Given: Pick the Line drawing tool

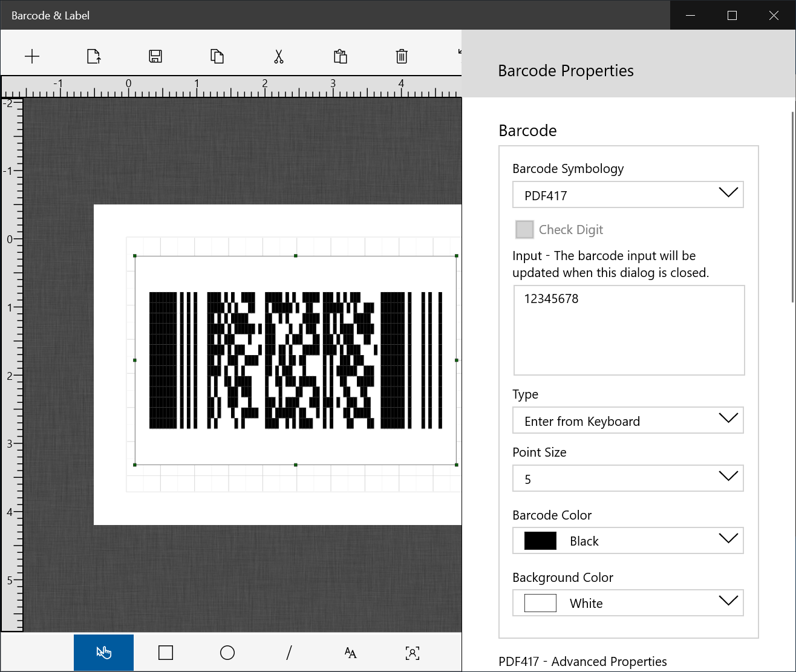Looking at the screenshot, I should (x=289, y=653).
